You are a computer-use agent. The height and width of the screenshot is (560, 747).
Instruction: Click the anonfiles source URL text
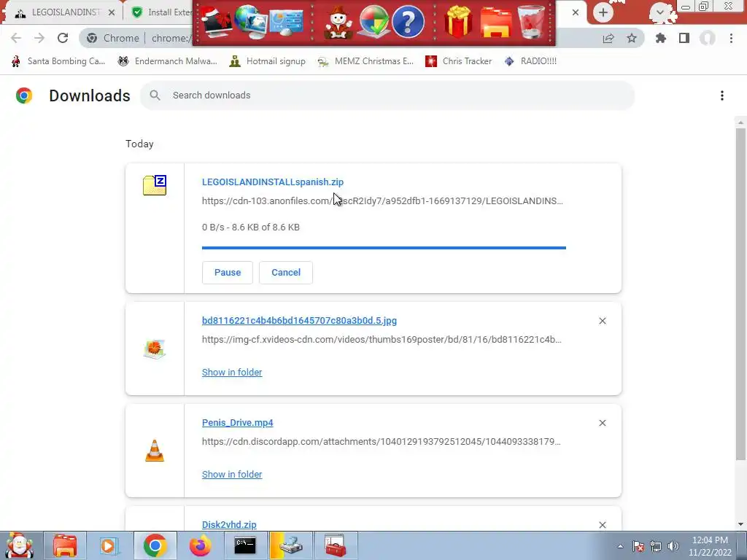point(382,201)
